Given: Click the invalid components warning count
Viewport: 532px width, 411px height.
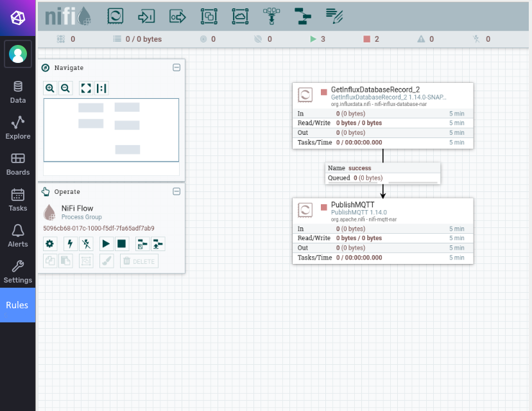Looking at the screenshot, I should pyautogui.click(x=425, y=39).
